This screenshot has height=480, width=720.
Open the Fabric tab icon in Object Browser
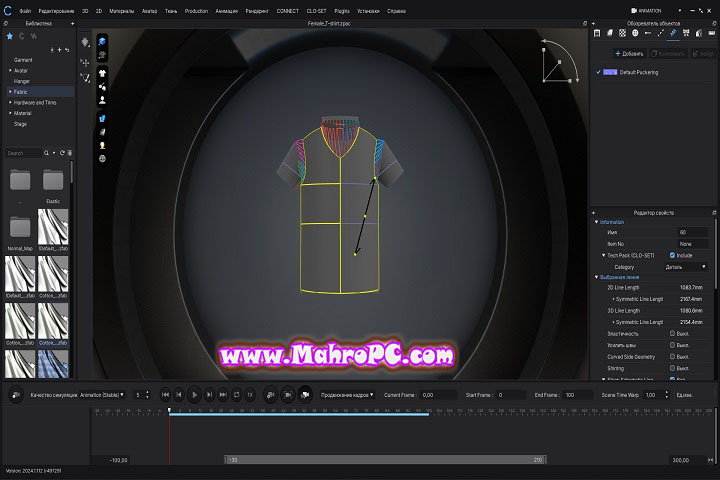click(x=610, y=33)
